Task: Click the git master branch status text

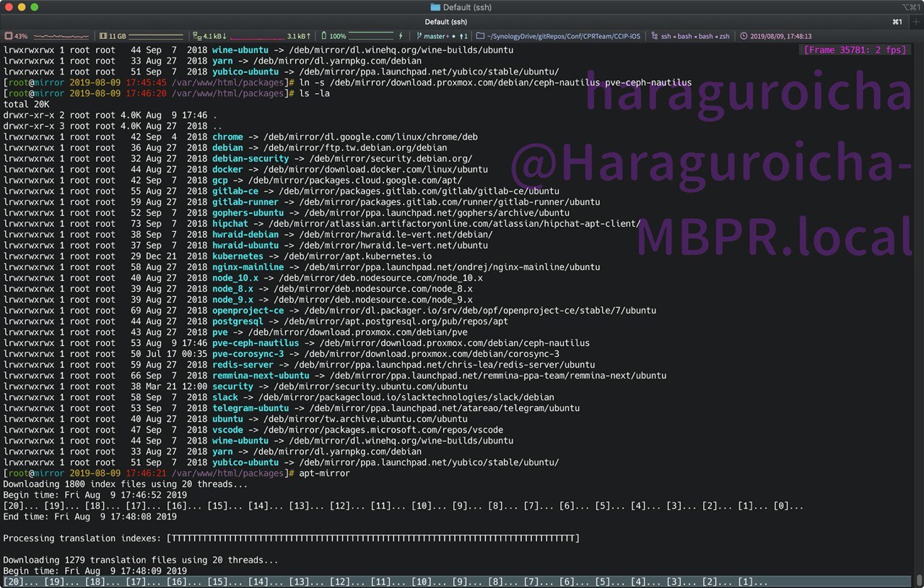Action: 445,35
